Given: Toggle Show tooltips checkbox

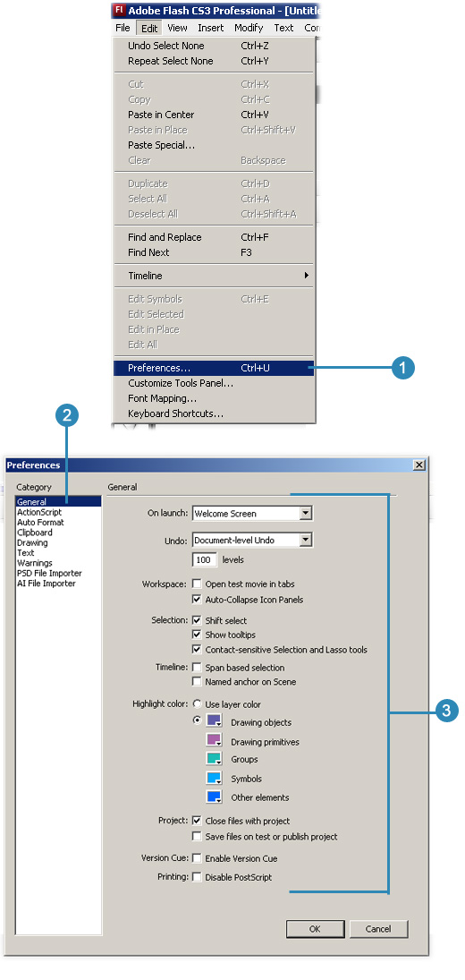Looking at the screenshot, I should point(198,635).
